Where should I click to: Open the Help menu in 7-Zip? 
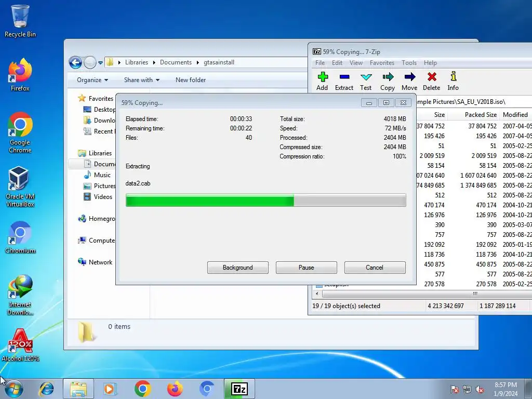point(430,63)
